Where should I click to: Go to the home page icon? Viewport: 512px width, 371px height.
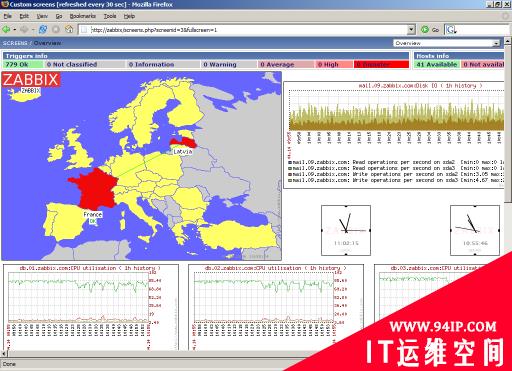[x=69, y=30]
